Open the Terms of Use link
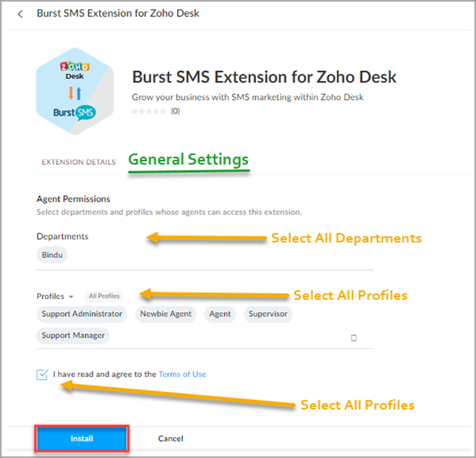Screen dimensions: 476x458 pos(182,374)
